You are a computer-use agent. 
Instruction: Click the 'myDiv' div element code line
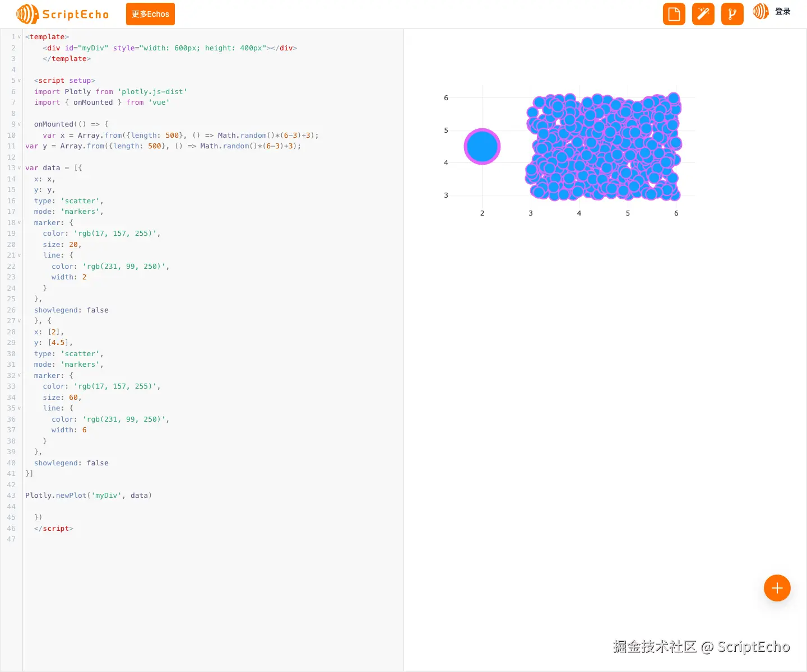point(170,48)
